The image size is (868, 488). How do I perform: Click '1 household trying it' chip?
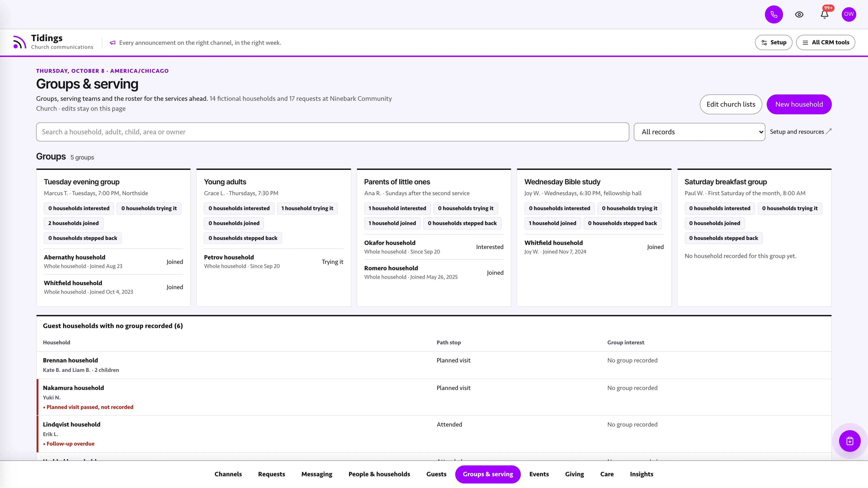307,209
